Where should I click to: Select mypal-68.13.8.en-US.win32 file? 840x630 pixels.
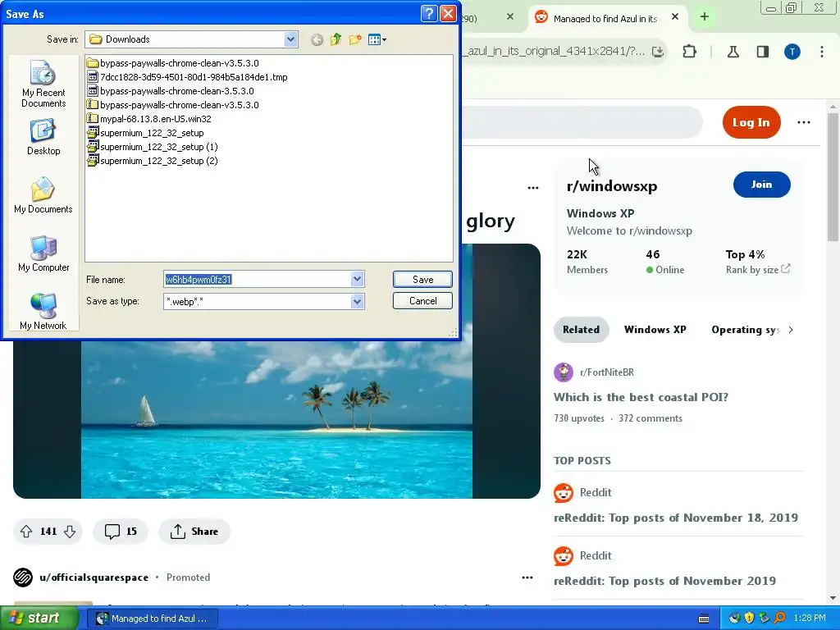[x=149, y=118]
